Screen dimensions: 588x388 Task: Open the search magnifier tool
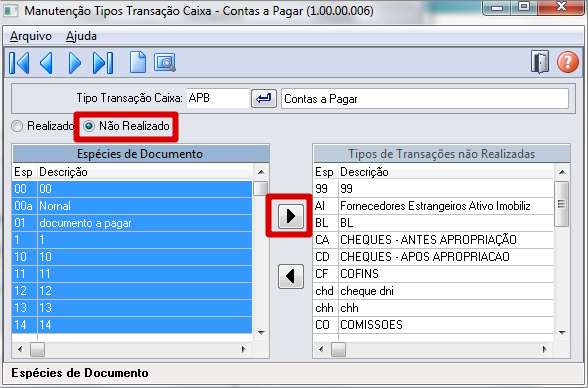click(165, 63)
